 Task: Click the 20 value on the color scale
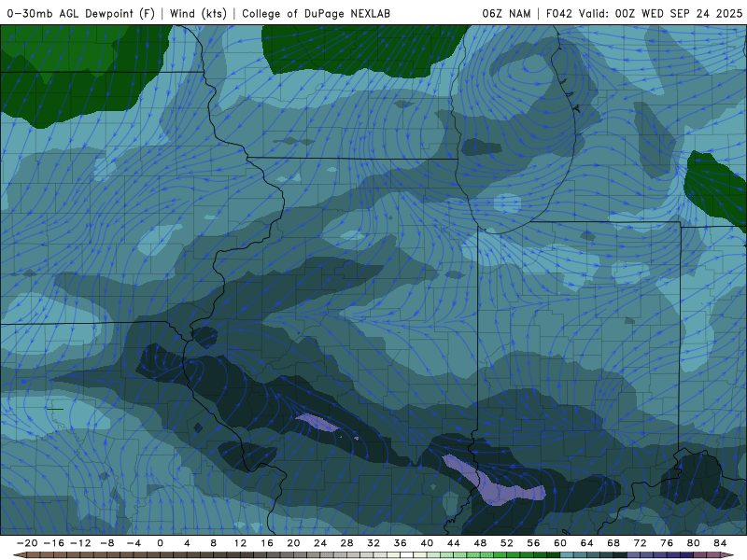click(x=293, y=543)
